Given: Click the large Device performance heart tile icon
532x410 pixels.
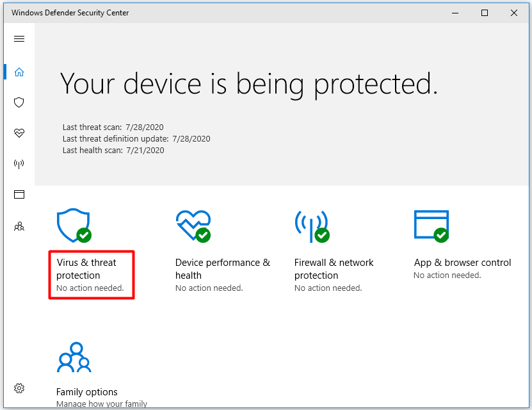Looking at the screenshot, I should pyautogui.click(x=193, y=225).
